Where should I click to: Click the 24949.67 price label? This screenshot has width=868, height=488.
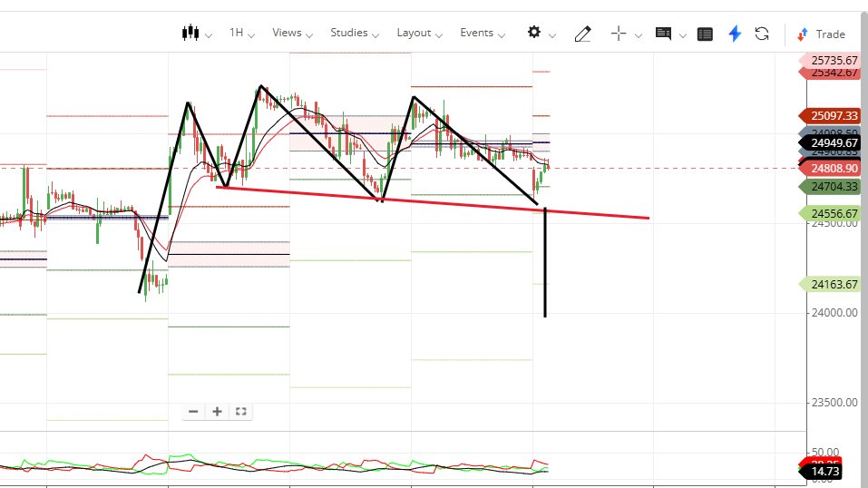[830, 143]
